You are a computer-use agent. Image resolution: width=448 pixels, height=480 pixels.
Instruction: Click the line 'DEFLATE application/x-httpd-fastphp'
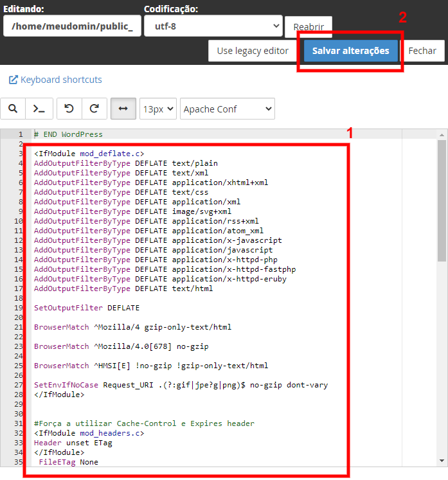point(165,269)
